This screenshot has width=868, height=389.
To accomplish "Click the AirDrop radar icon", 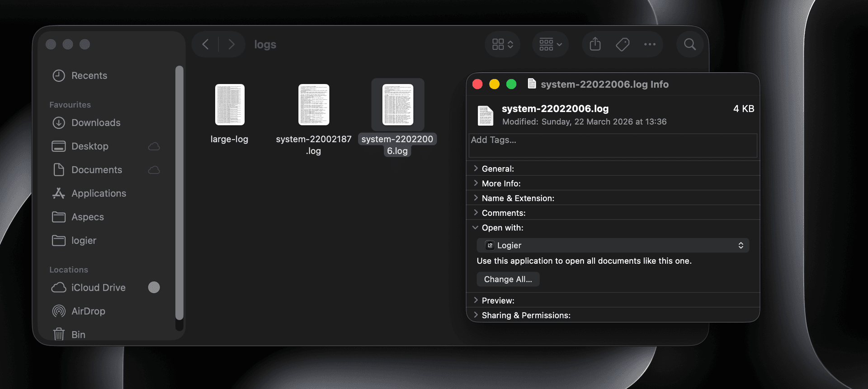I will click(59, 311).
